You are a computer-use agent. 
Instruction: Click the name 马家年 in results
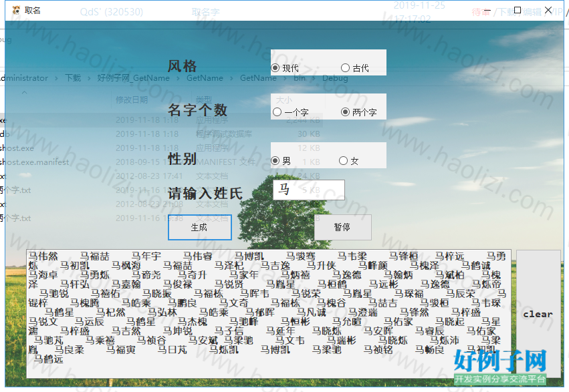pyautogui.click(x=243, y=275)
